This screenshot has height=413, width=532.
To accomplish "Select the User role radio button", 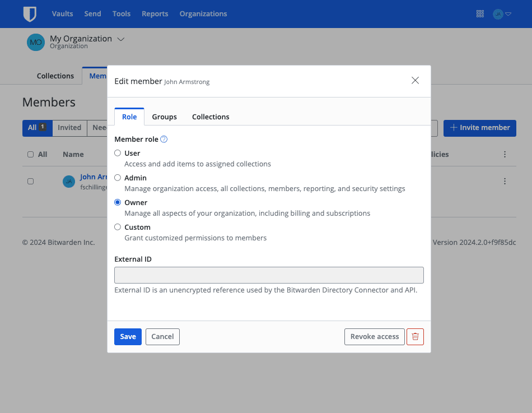I will tap(118, 152).
